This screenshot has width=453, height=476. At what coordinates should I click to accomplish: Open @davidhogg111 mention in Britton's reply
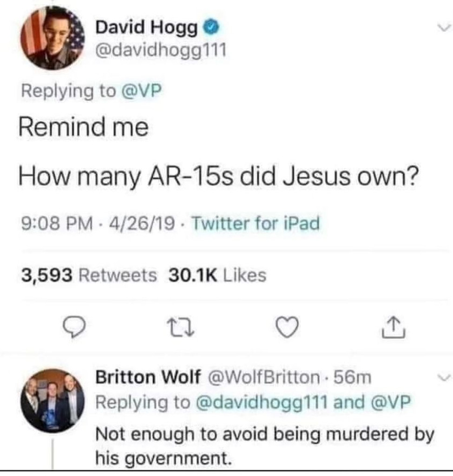coord(262,402)
